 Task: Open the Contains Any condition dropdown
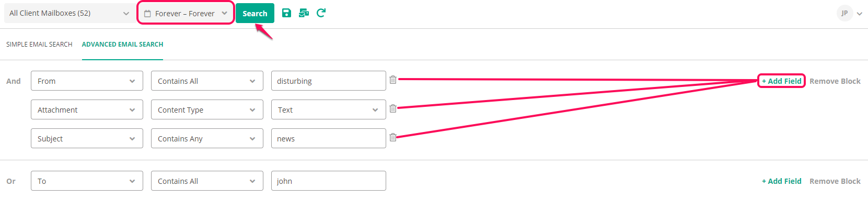pos(207,138)
